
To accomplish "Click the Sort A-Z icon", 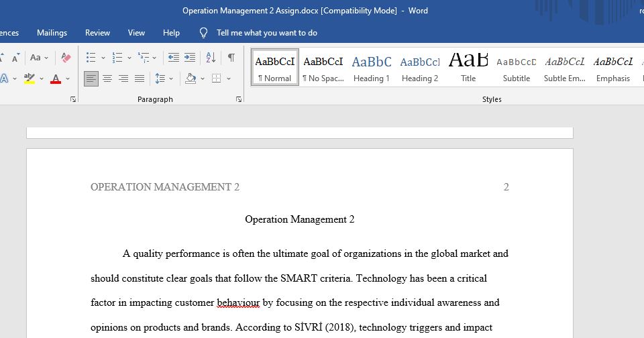I will coord(211,58).
